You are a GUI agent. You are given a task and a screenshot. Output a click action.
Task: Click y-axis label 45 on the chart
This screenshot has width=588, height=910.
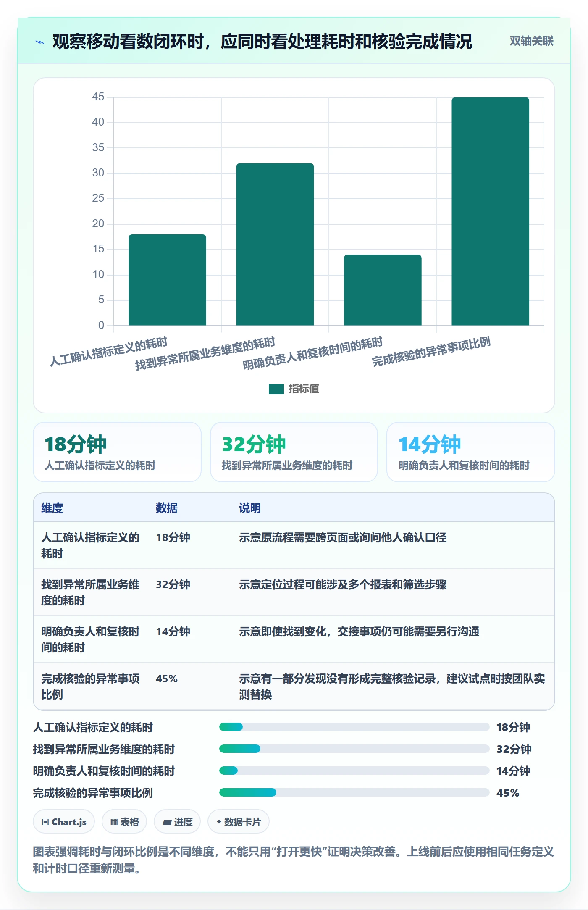pos(98,97)
